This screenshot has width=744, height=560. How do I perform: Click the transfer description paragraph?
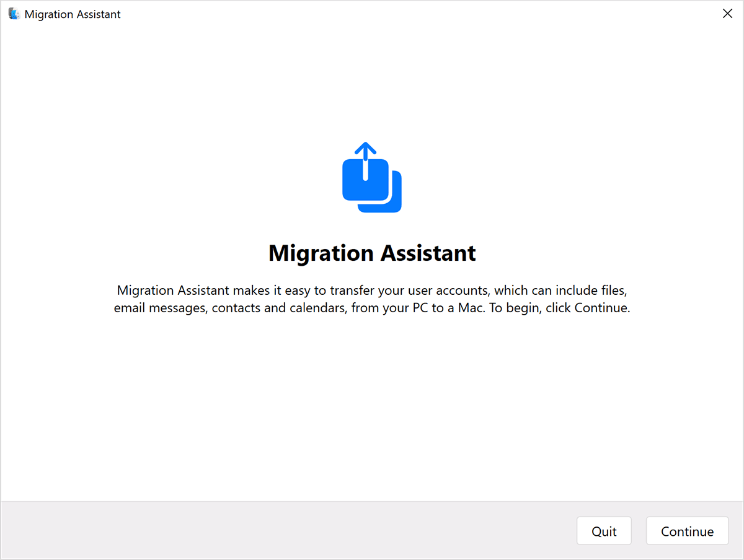coord(372,299)
